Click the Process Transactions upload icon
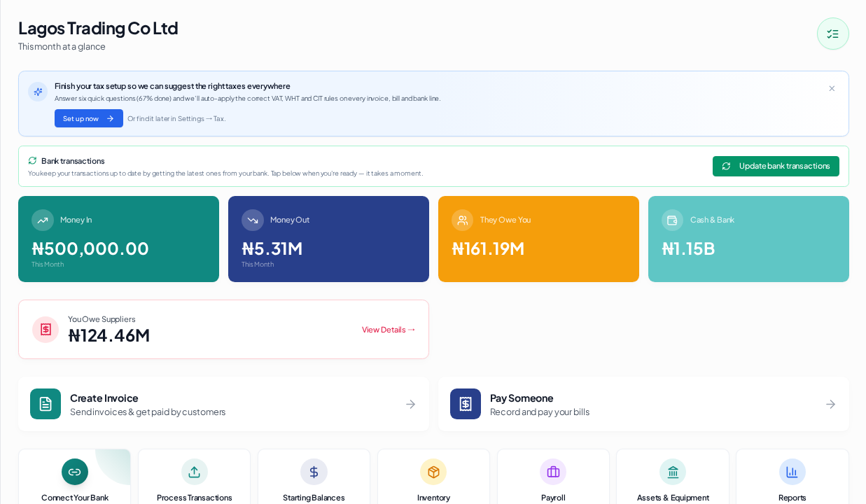This screenshot has width=866, height=504. click(x=195, y=472)
